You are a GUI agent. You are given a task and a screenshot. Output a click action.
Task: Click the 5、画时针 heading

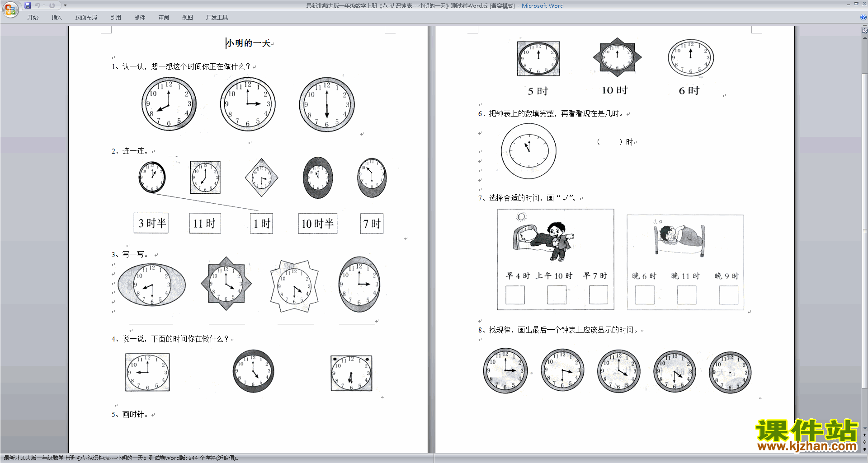[130, 414]
